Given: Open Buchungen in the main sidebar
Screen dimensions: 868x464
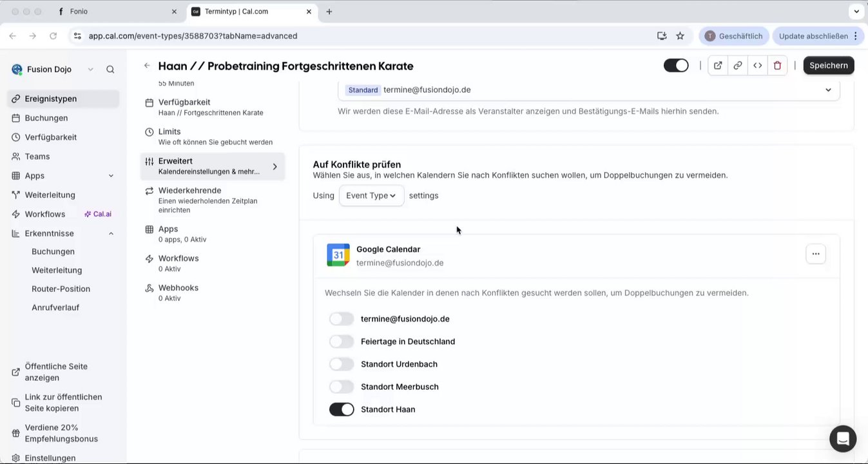Looking at the screenshot, I should tap(46, 118).
